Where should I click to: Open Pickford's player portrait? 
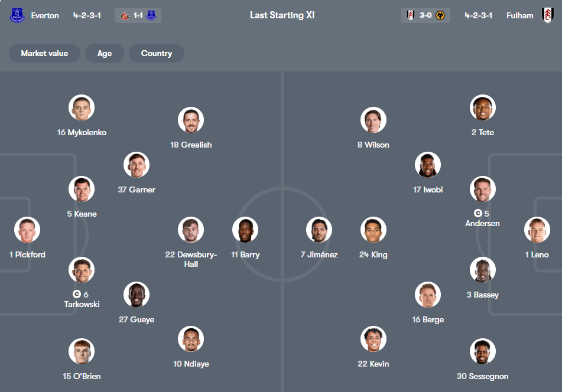(27, 230)
